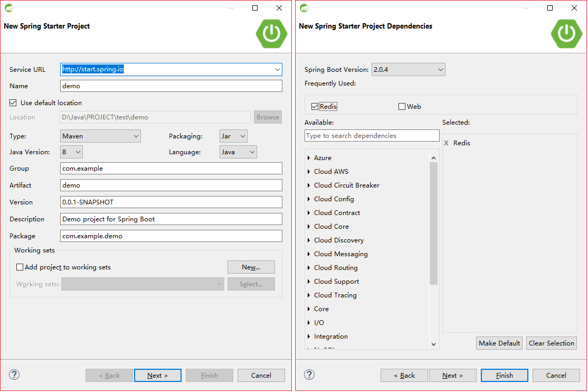Click the Available list scrollbar thumb
588x392 pixels.
click(433, 224)
